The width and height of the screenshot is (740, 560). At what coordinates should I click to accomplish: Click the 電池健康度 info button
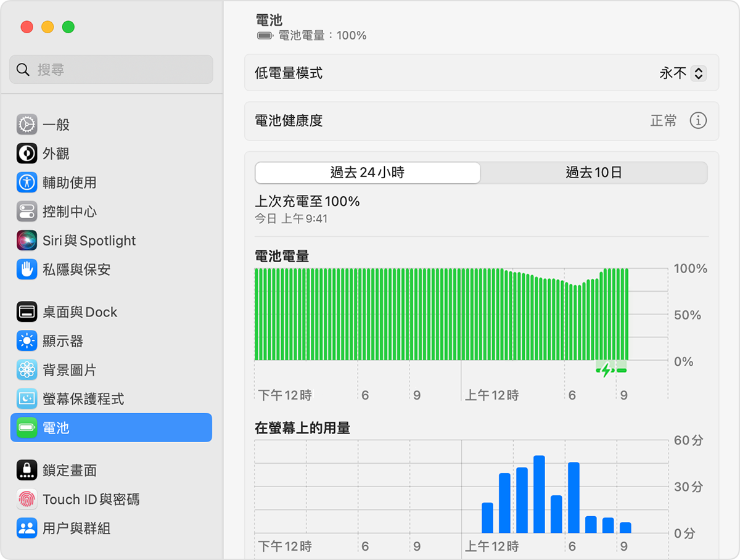click(697, 121)
